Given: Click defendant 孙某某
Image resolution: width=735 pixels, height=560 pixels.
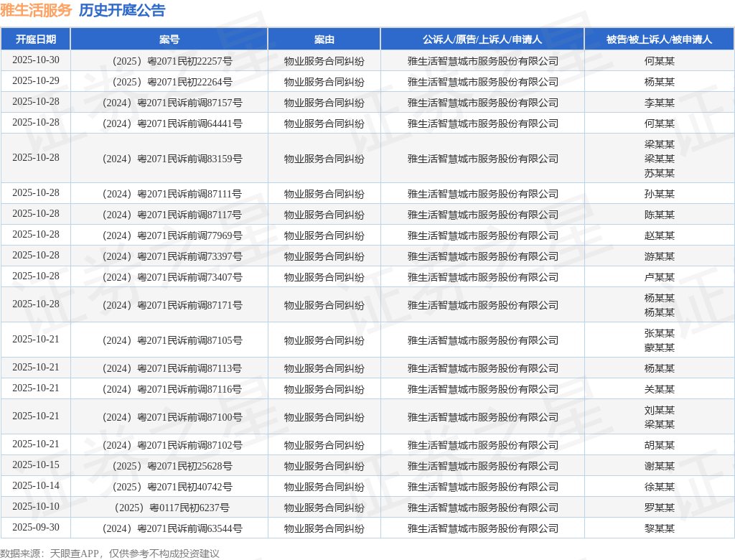Looking at the screenshot, I should coord(659,194).
